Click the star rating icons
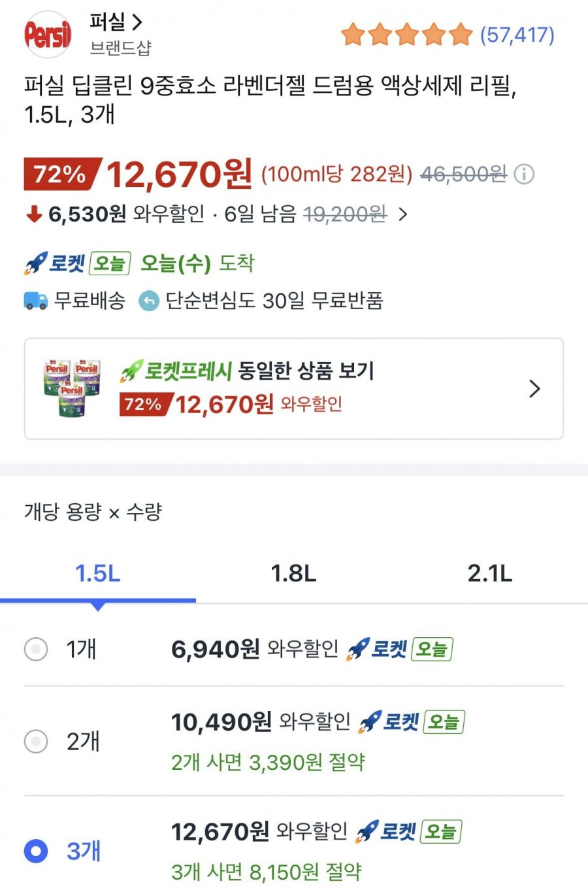Image resolution: width=588 pixels, height=894 pixels. click(x=406, y=35)
